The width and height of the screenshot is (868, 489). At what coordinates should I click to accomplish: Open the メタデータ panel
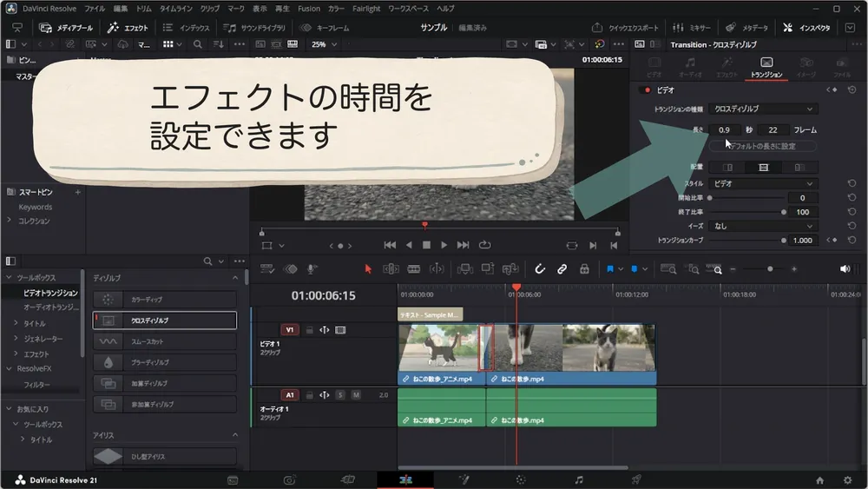(746, 28)
